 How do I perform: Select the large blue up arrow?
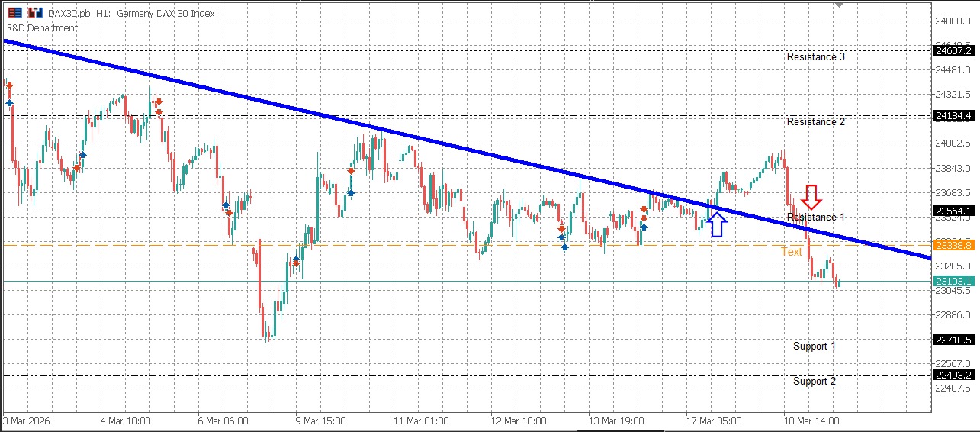coord(715,224)
